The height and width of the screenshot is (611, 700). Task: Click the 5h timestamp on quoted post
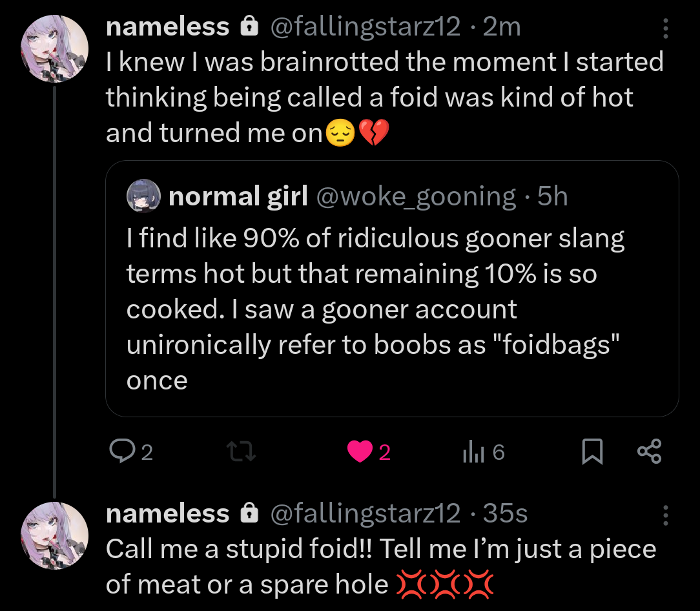coord(553,196)
